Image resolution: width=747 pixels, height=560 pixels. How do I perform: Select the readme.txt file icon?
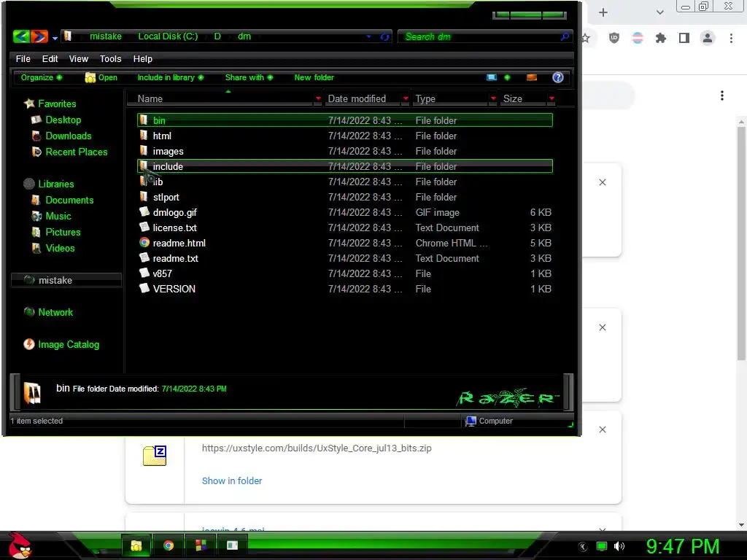(x=144, y=257)
